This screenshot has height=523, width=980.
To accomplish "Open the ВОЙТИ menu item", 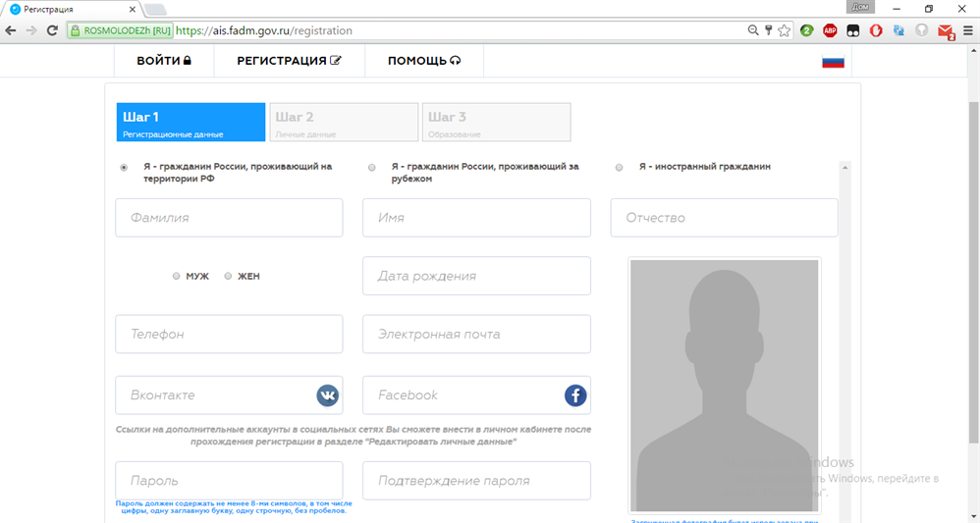I will (x=164, y=61).
